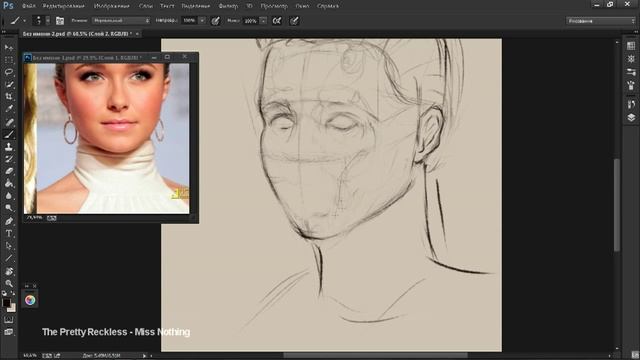Click the Ps application logo
The image size is (640, 360).
[8, 6]
